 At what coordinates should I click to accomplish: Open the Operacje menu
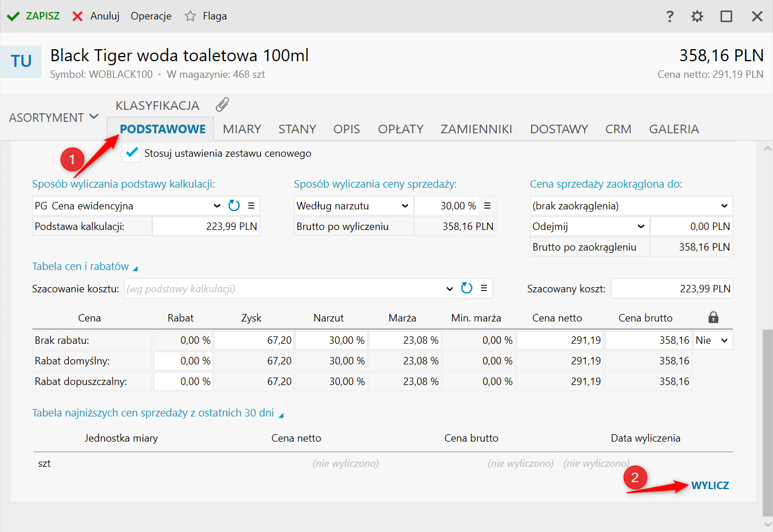pyautogui.click(x=151, y=16)
